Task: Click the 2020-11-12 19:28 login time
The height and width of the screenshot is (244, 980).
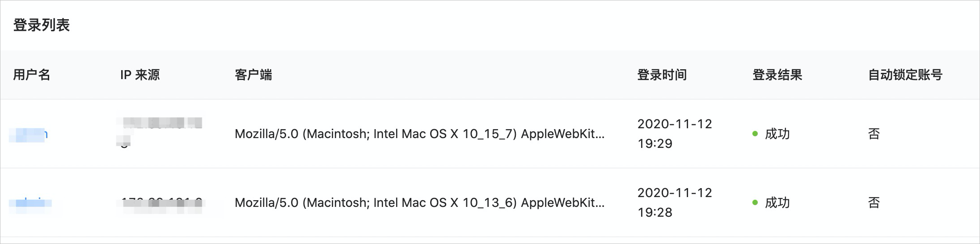Action: point(675,202)
